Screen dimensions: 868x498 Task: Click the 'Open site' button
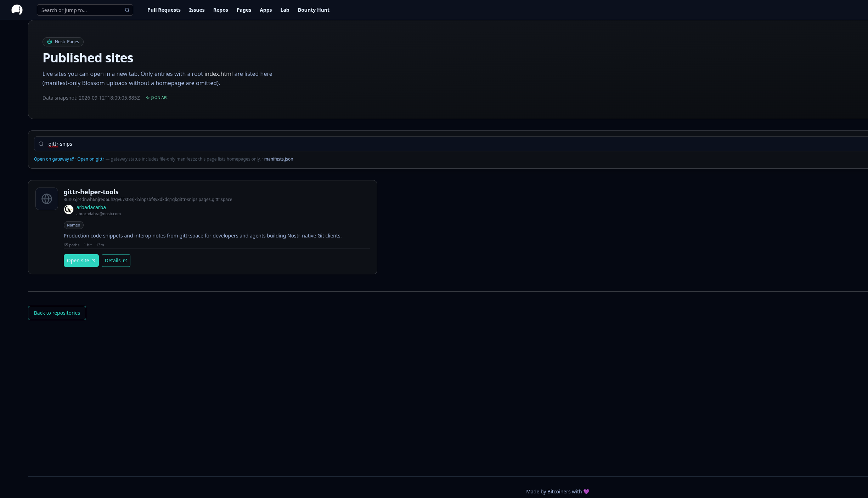click(81, 261)
